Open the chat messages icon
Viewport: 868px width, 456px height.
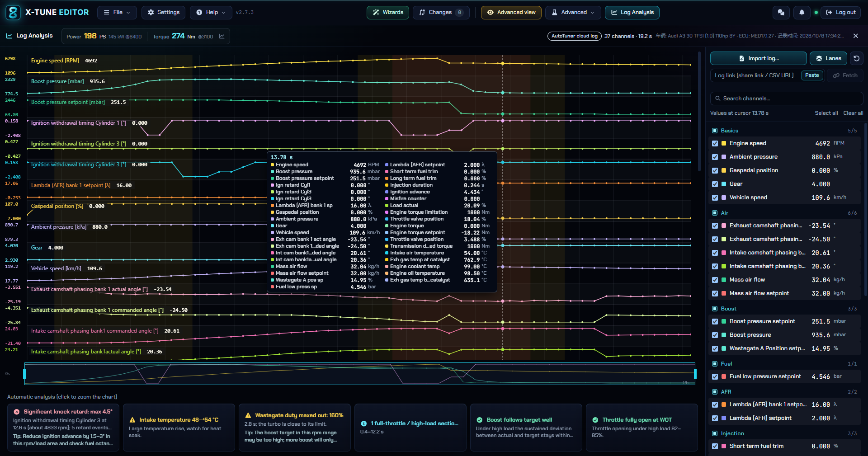[781, 13]
